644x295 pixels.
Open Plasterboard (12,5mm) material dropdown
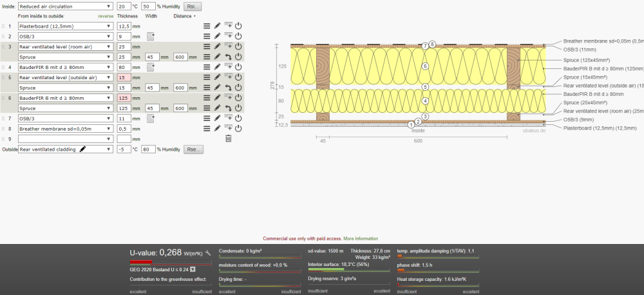click(x=65, y=26)
